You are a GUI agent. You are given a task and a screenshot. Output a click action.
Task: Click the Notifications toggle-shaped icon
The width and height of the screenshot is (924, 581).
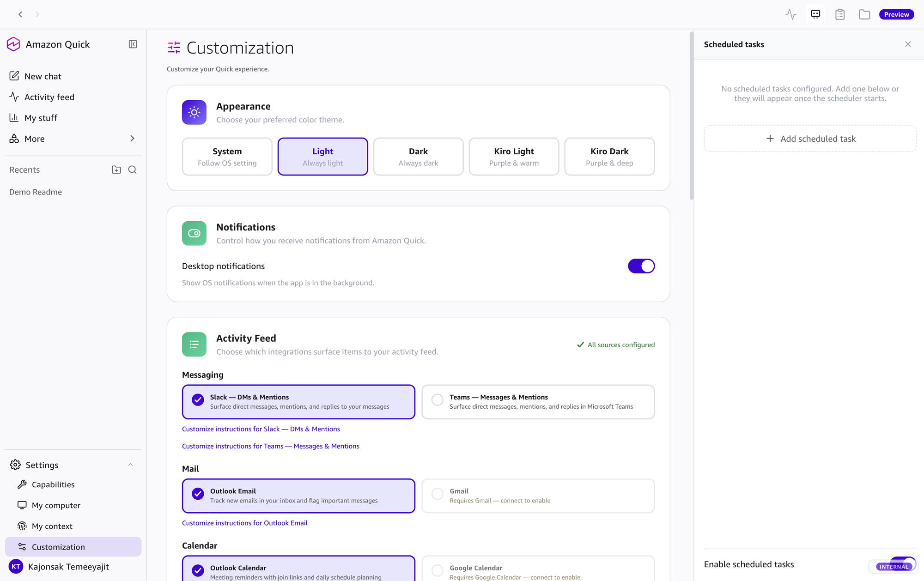pyautogui.click(x=194, y=233)
